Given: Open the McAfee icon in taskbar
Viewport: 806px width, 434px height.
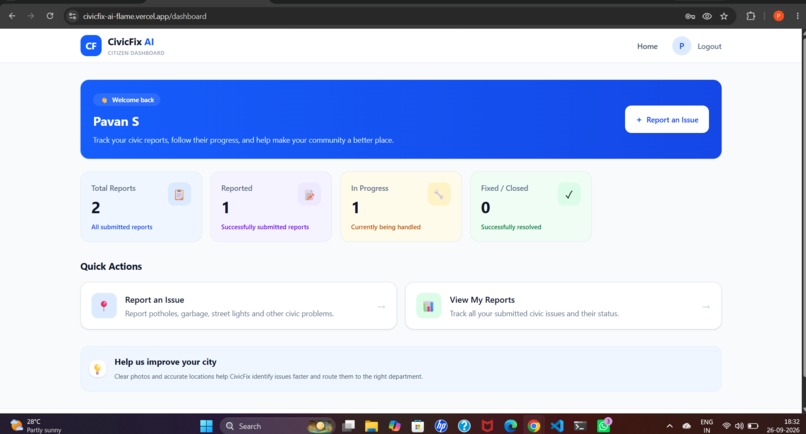Looking at the screenshot, I should 487,426.
